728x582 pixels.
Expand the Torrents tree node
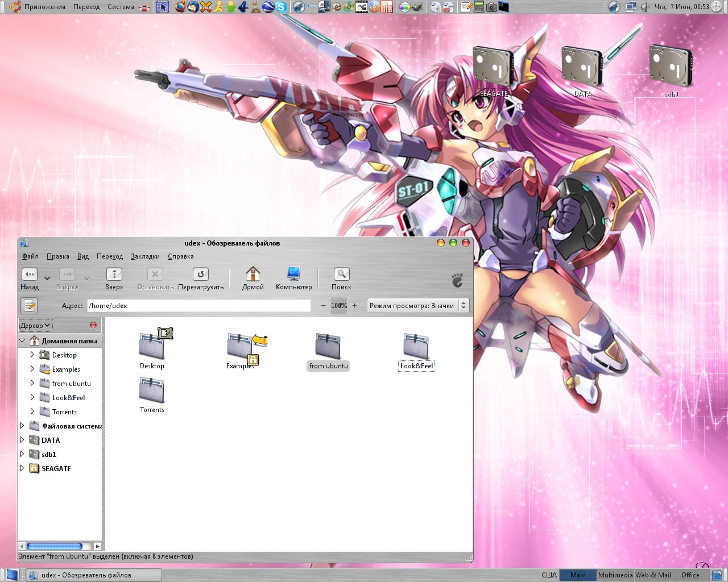pos(32,411)
